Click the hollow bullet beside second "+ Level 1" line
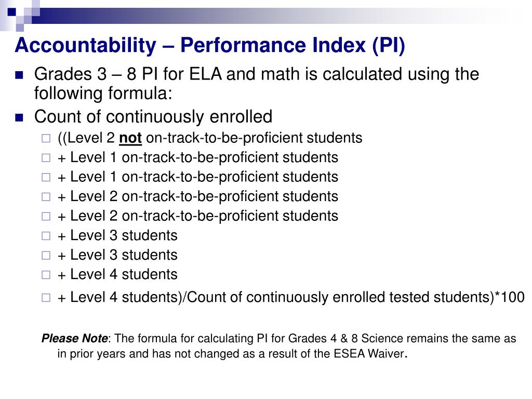Viewport: 532px width, 399px height. coord(46,177)
